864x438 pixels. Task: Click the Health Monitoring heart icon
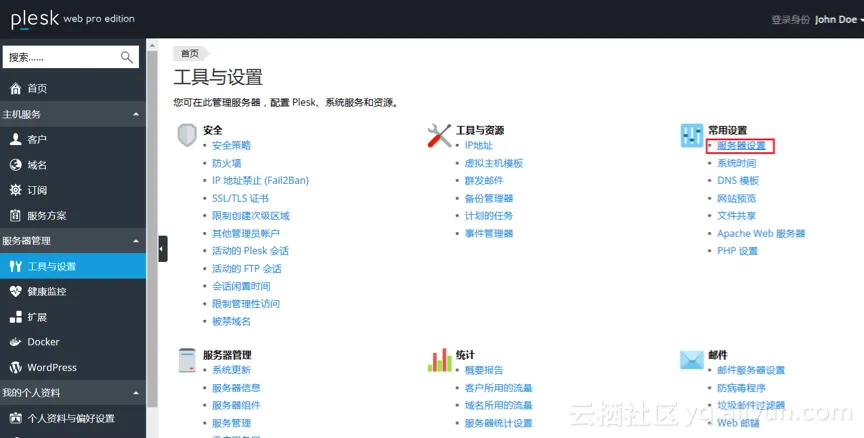[15, 291]
